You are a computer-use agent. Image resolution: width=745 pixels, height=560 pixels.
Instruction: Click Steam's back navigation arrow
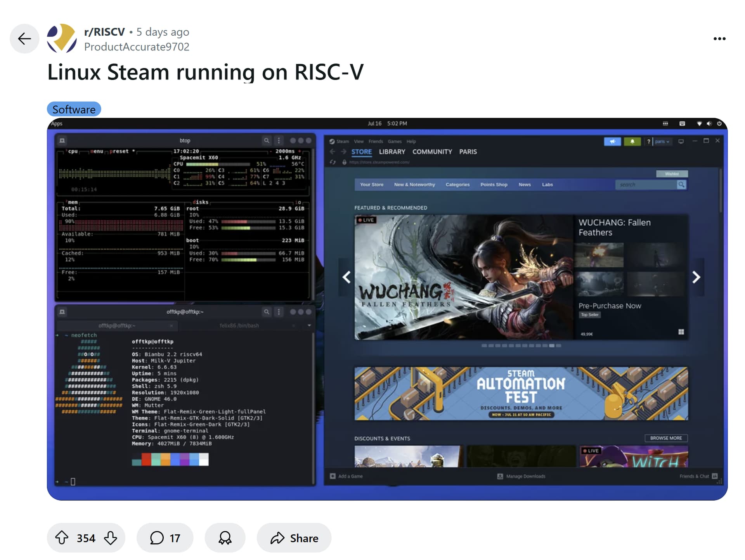(333, 152)
